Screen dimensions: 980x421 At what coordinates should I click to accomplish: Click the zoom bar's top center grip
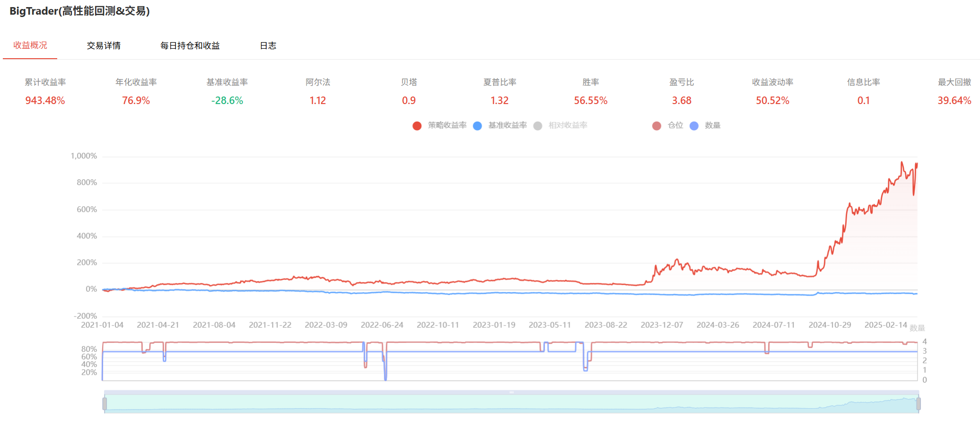tap(511, 392)
